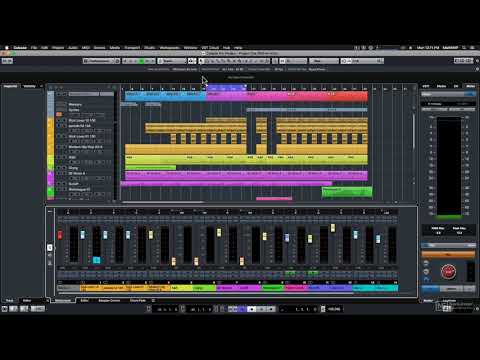Open the quantize preset dropdown

[365, 61]
